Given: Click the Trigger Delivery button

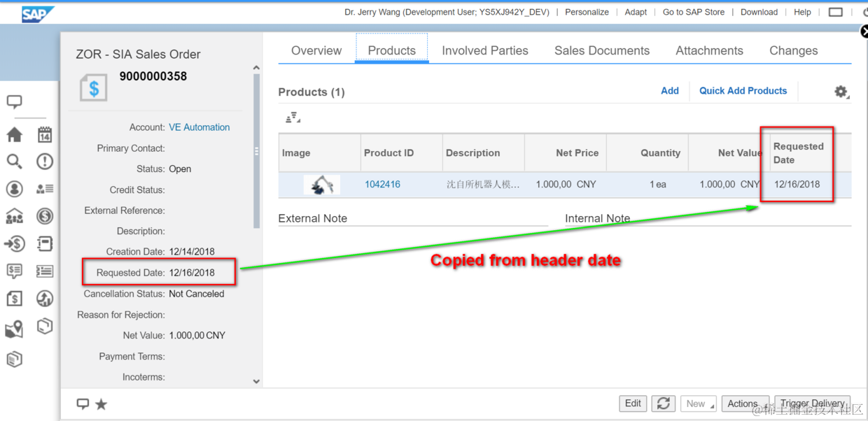Looking at the screenshot, I should 812,404.
